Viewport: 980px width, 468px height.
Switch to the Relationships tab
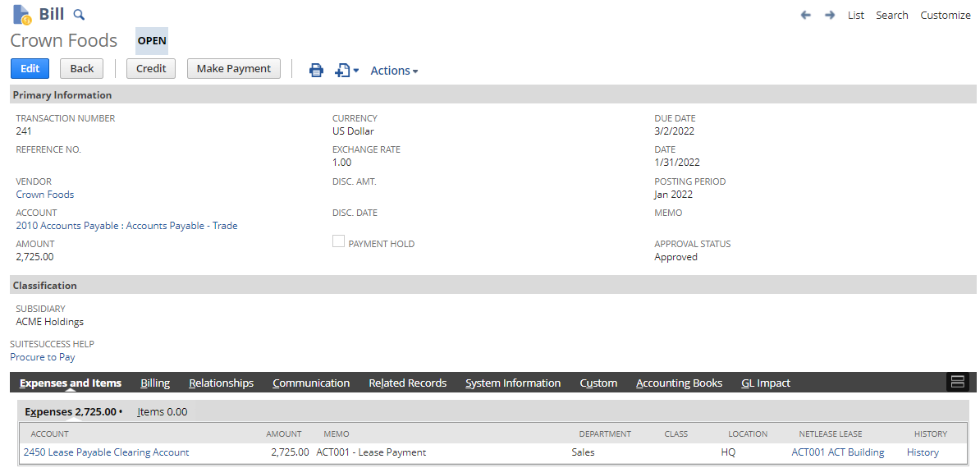pyautogui.click(x=222, y=383)
